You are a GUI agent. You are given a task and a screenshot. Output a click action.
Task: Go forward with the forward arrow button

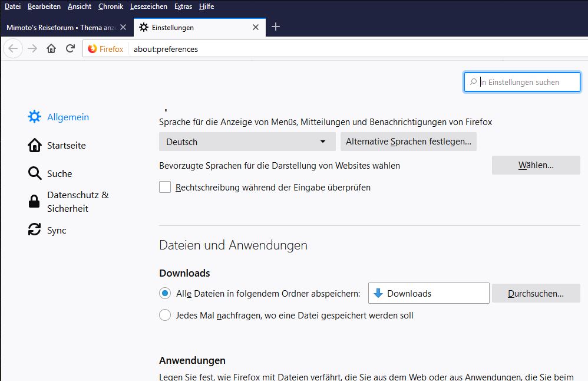(32, 49)
